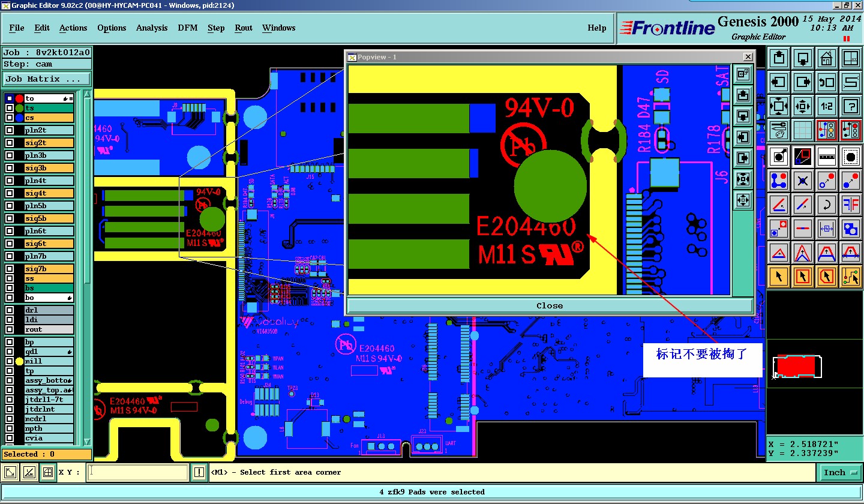864x504 pixels.
Task: Open the Rout menu
Action: click(x=244, y=28)
